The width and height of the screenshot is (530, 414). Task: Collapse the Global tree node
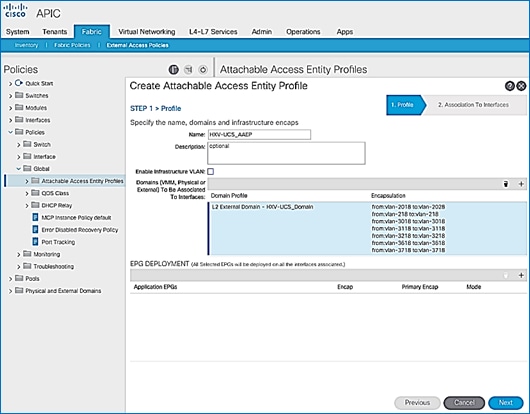click(19, 169)
